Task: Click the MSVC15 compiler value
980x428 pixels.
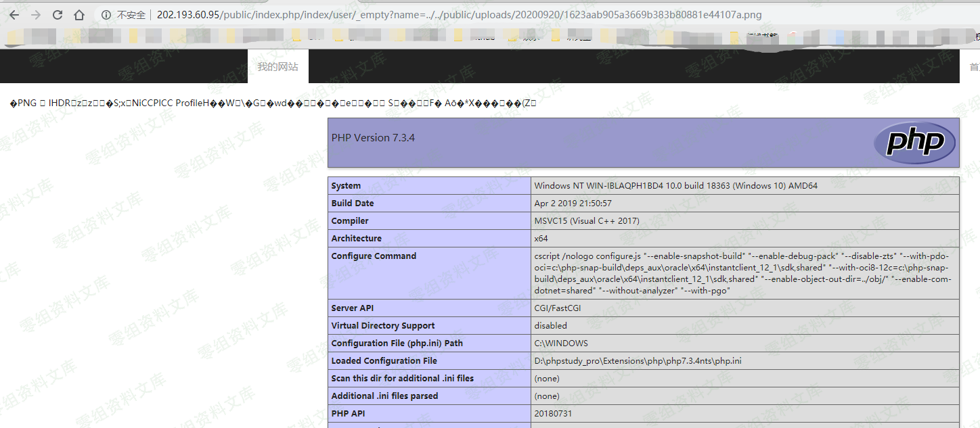Action: 586,221
